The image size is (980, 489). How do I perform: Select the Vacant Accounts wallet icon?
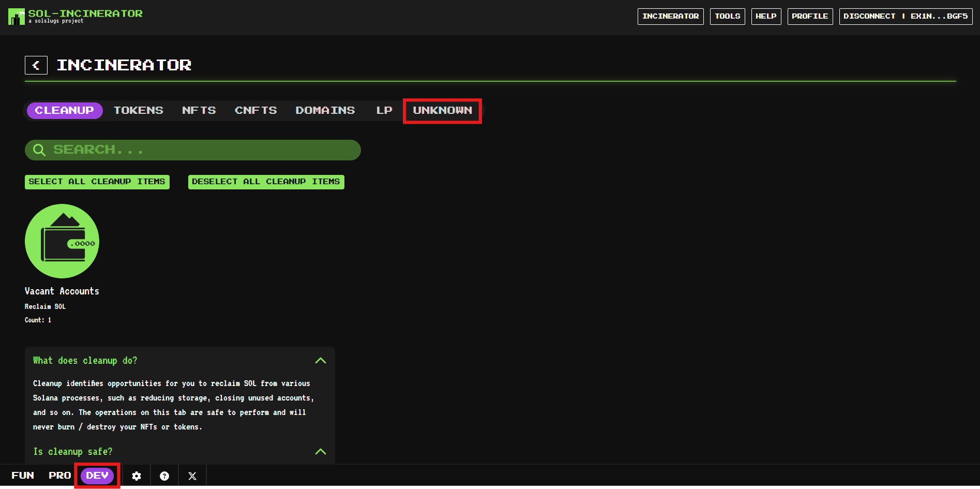click(x=62, y=241)
